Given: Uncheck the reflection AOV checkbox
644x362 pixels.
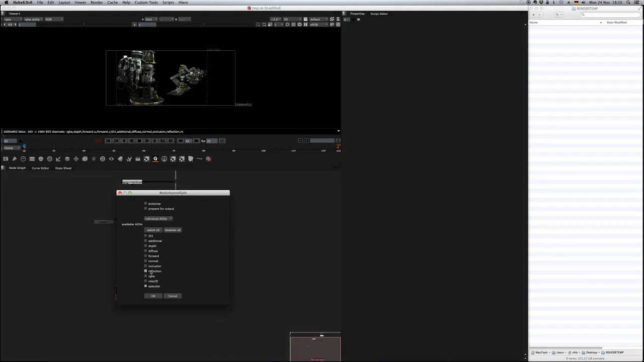Looking at the screenshot, I should [x=146, y=271].
